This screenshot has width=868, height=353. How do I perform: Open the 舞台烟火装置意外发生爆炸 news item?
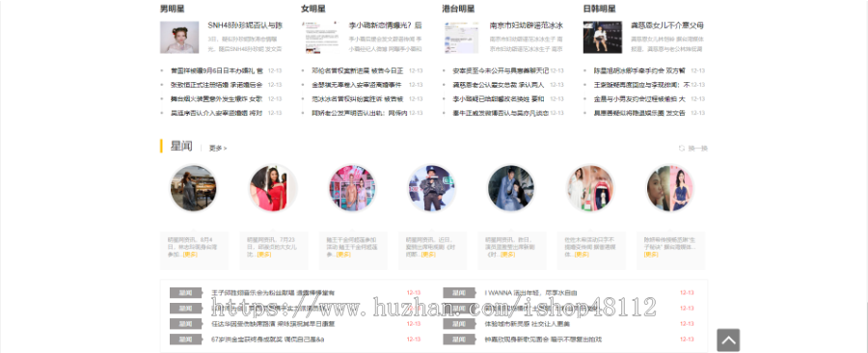click(217, 99)
